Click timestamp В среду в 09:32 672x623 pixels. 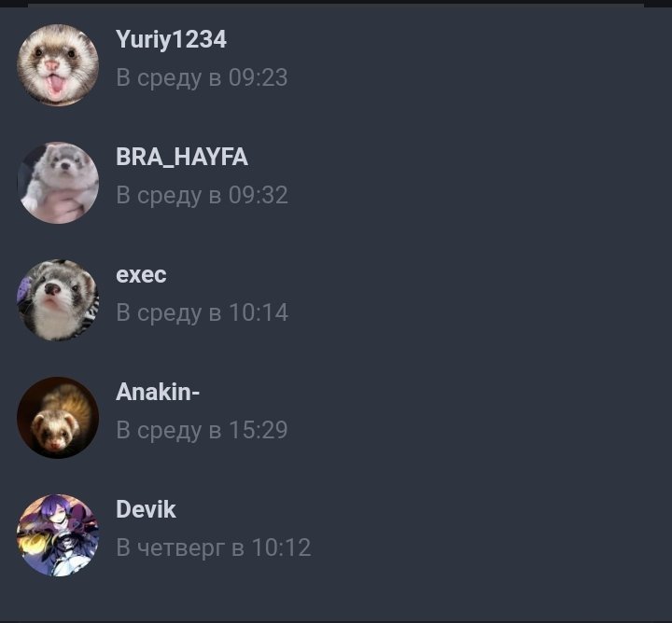coord(202,195)
